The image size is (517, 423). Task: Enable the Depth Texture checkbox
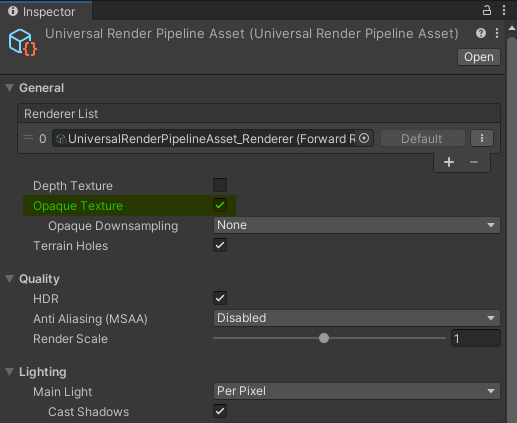pos(220,185)
